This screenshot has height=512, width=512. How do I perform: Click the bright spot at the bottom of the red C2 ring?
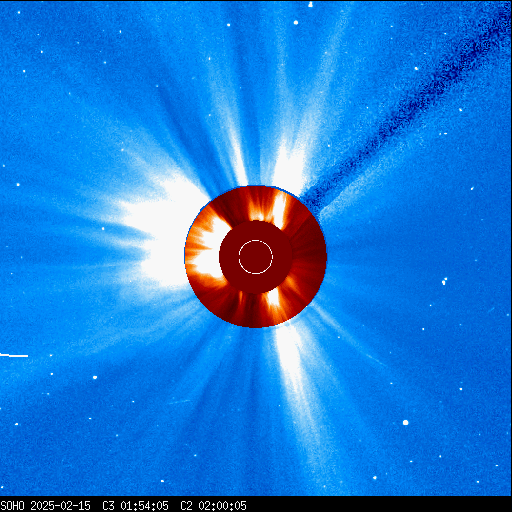[x=274, y=297]
